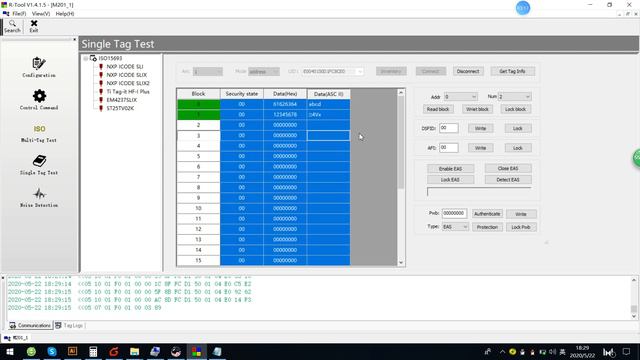This screenshot has width=640, height=360.
Task: Click the Data(Hex) column header
Action: pos(285,94)
